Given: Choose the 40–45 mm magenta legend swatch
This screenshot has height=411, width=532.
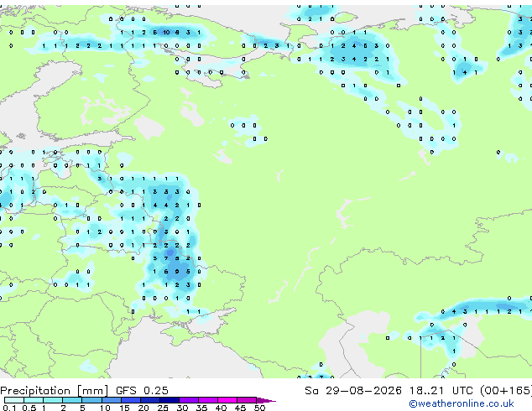Looking at the screenshot, I should (x=227, y=400).
